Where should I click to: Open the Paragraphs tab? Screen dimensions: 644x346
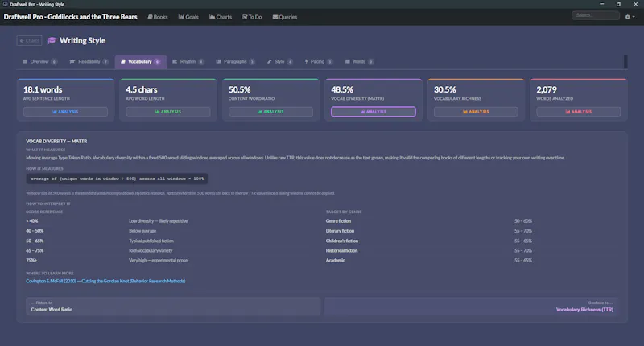pyautogui.click(x=235, y=62)
